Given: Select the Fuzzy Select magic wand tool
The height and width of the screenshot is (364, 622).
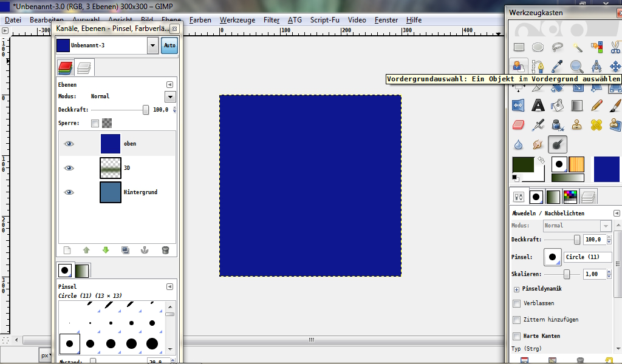Looking at the screenshot, I should click(577, 47).
